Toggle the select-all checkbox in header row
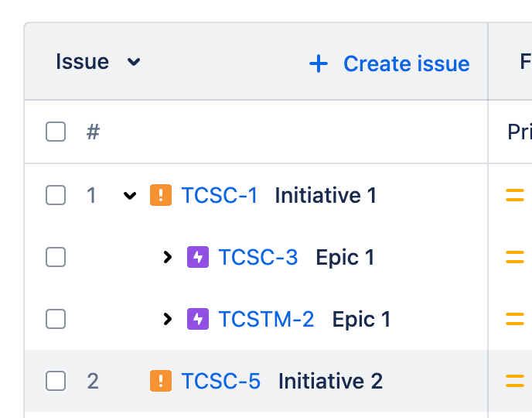Image resolution: width=532 pixels, height=418 pixels. [56, 132]
